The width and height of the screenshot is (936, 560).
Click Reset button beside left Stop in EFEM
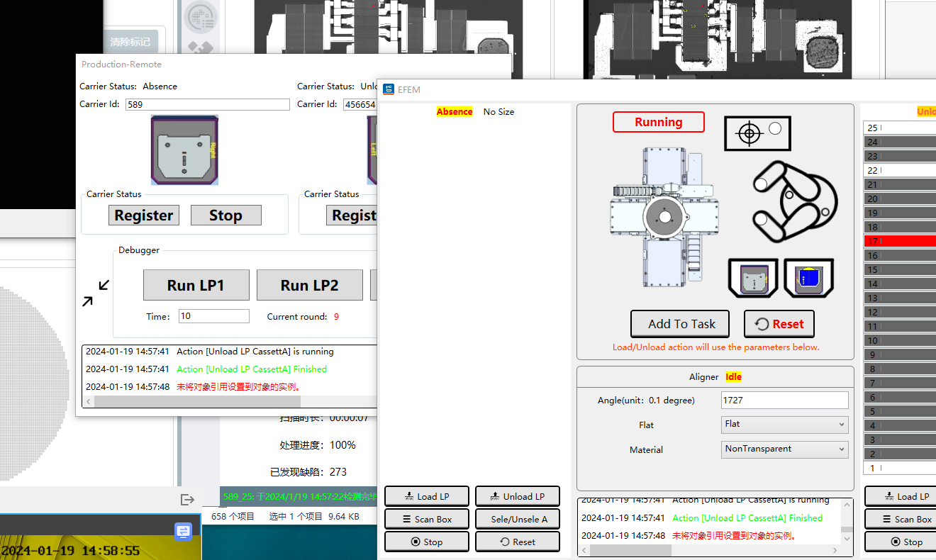click(518, 542)
